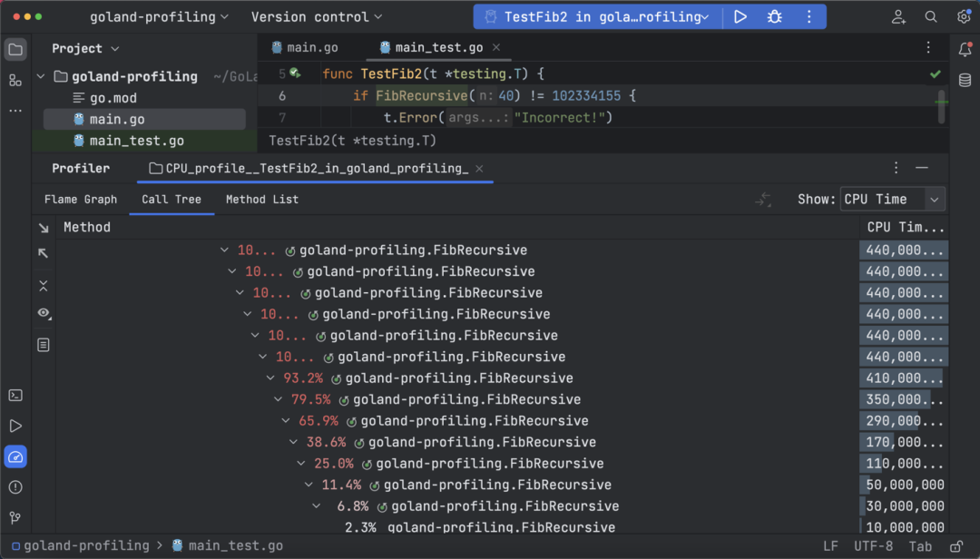Viewport: 980px width, 559px height.
Task: Switch to the main.go editor tab
Action: 305,47
